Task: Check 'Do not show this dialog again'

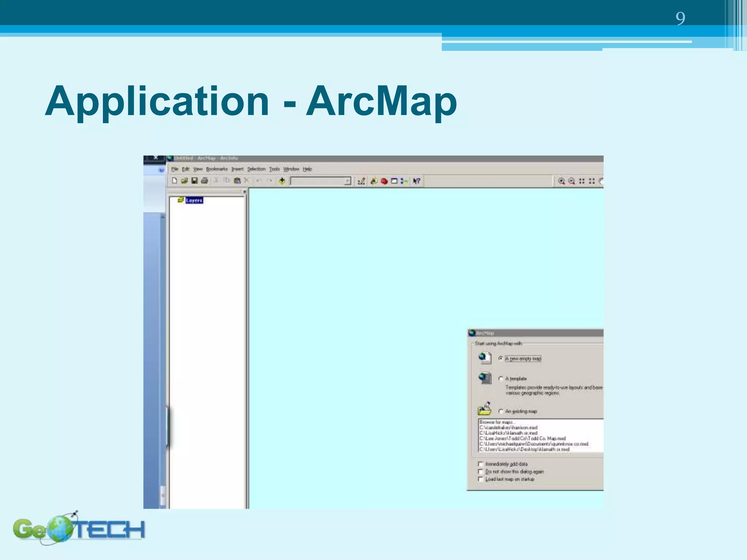Action: point(480,472)
